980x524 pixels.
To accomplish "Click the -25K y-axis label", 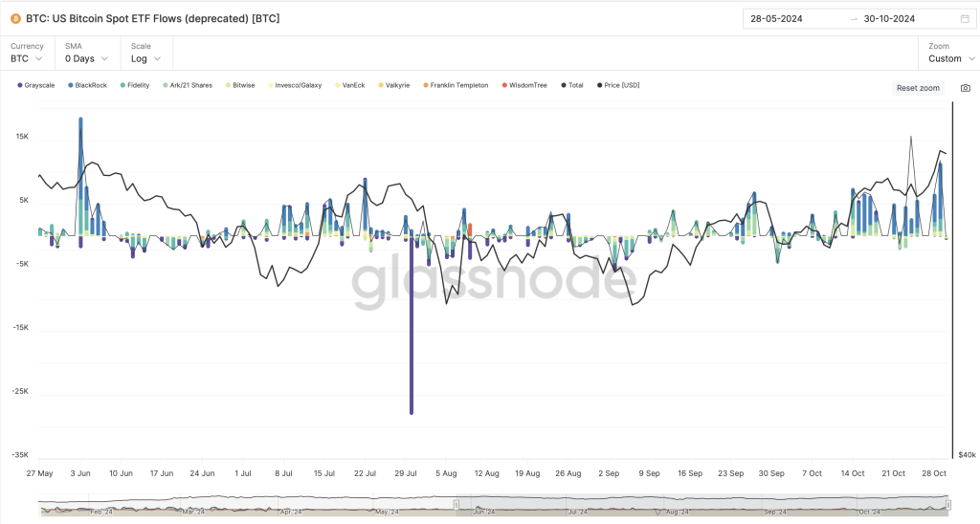I will (x=21, y=392).
